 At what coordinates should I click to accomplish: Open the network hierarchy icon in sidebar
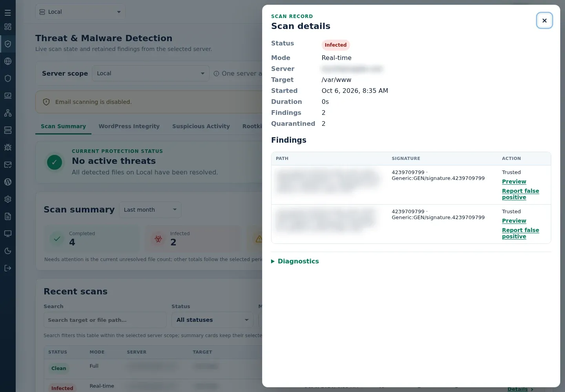[x=8, y=113]
